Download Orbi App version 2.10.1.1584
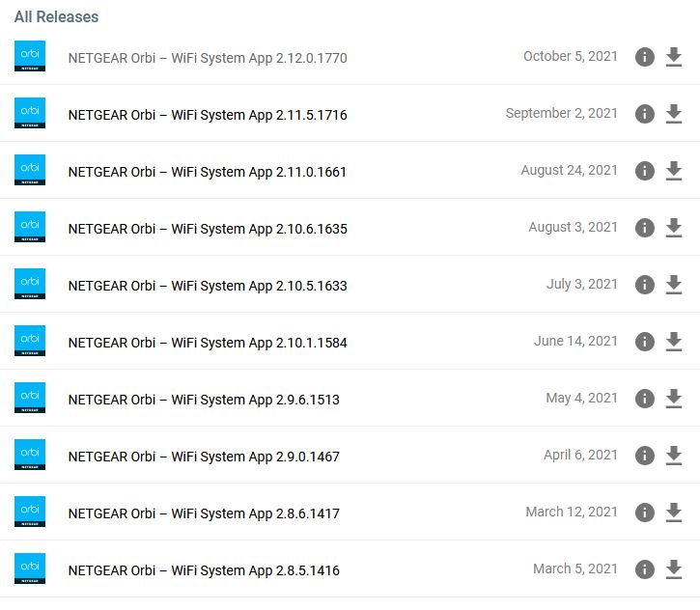 pyautogui.click(x=673, y=342)
